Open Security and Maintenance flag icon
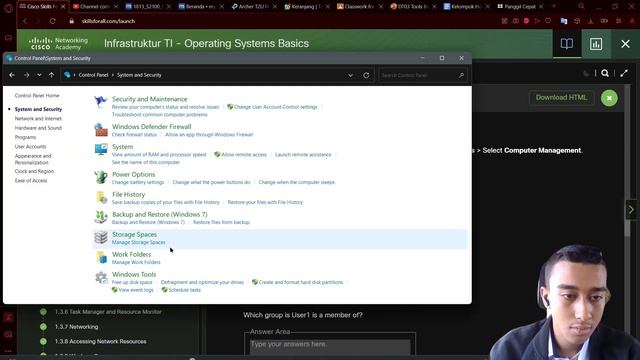Image resolution: width=640 pixels, height=360 pixels. click(100, 101)
